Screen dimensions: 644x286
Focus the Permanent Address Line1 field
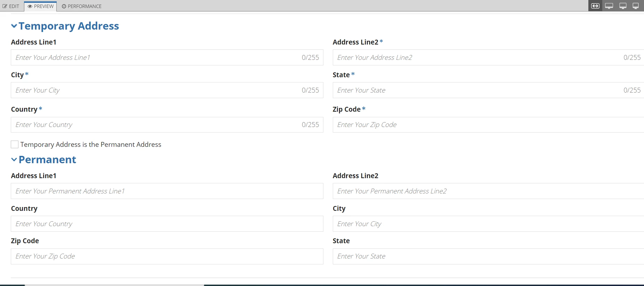click(167, 191)
